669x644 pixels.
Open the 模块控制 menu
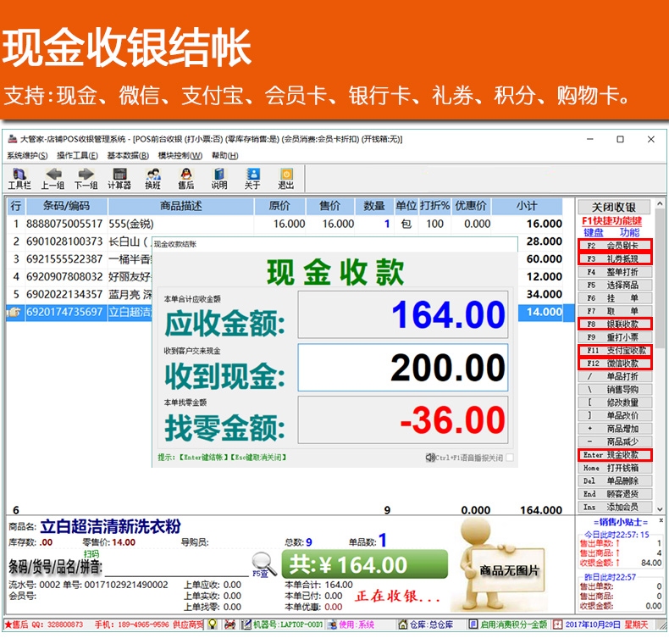click(180, 155)
